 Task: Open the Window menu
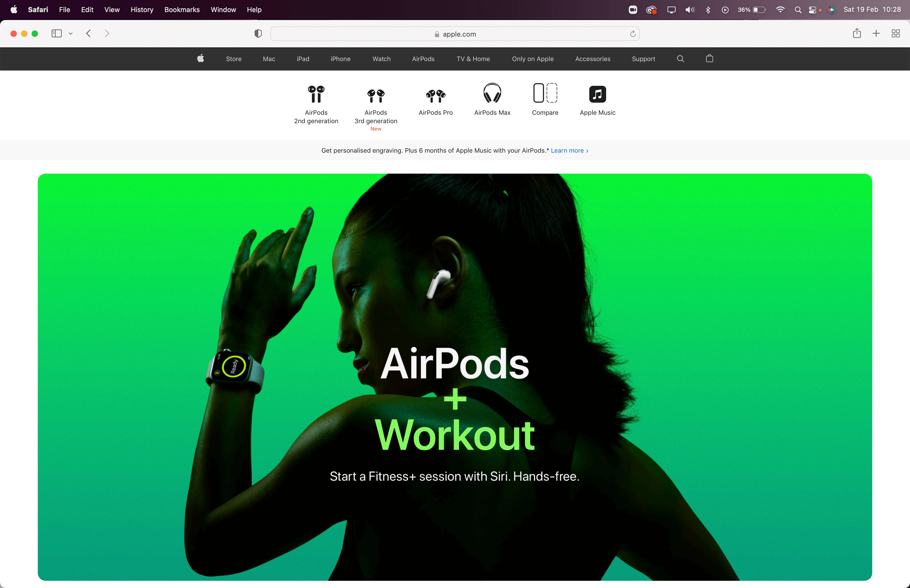click(223, 9)
